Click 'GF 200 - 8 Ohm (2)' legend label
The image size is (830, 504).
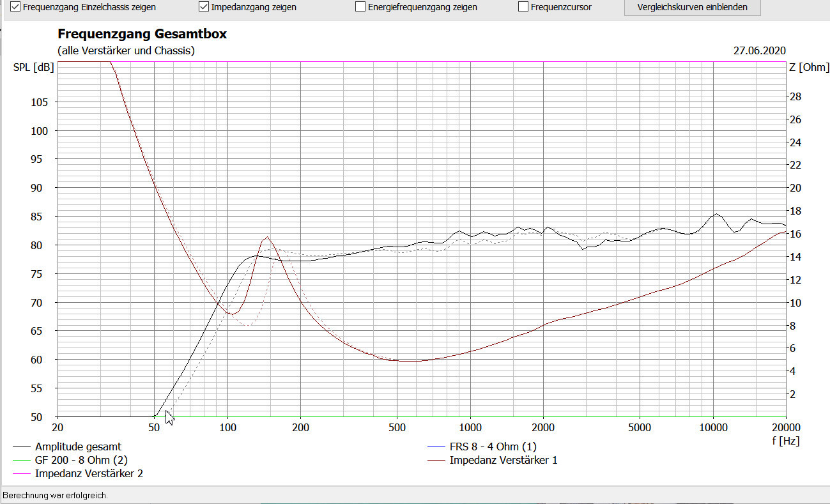[x=77, y=460]
